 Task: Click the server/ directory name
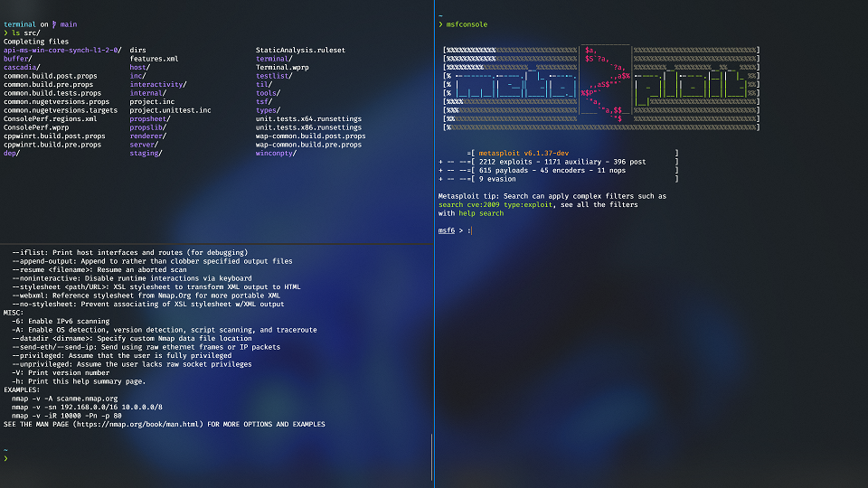coord(144,145)
